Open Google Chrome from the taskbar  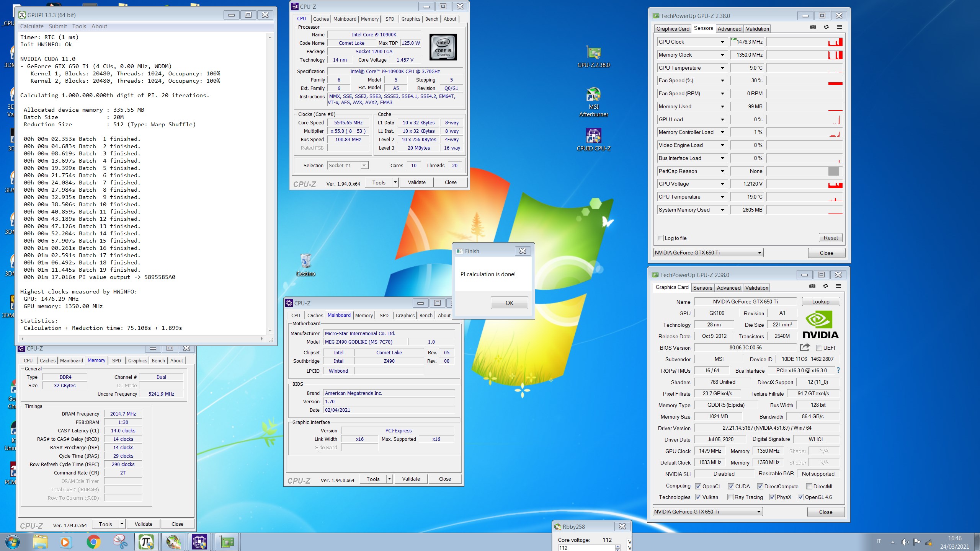(93, 542)
